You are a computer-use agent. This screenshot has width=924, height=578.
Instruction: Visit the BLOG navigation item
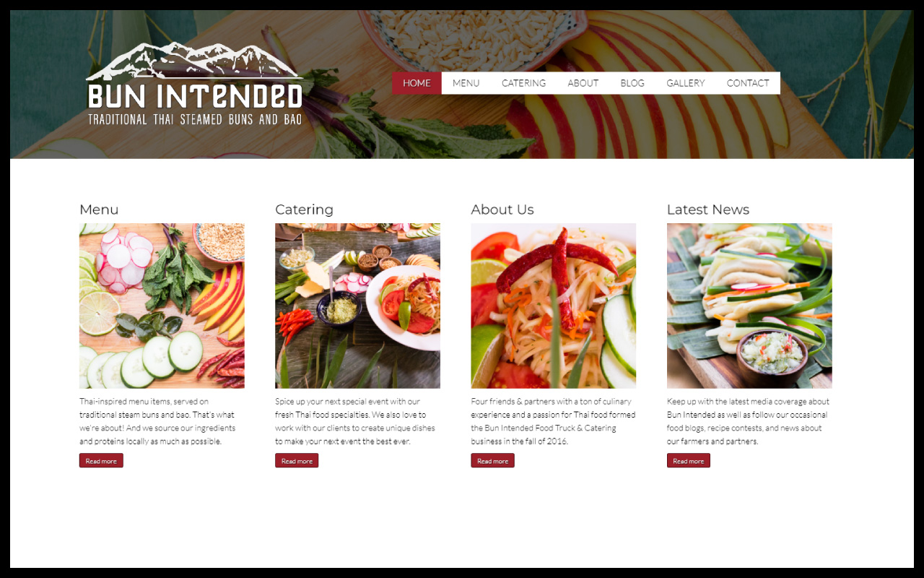632,83
